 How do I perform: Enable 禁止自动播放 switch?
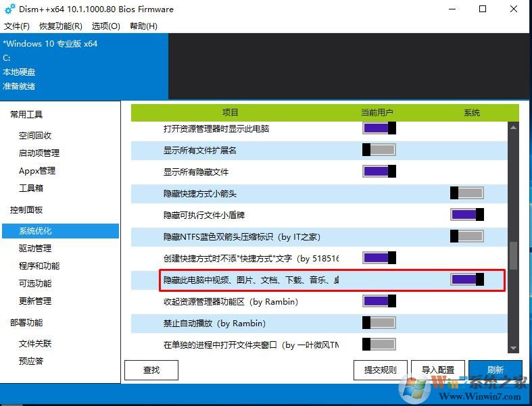[x=379, y=322]
